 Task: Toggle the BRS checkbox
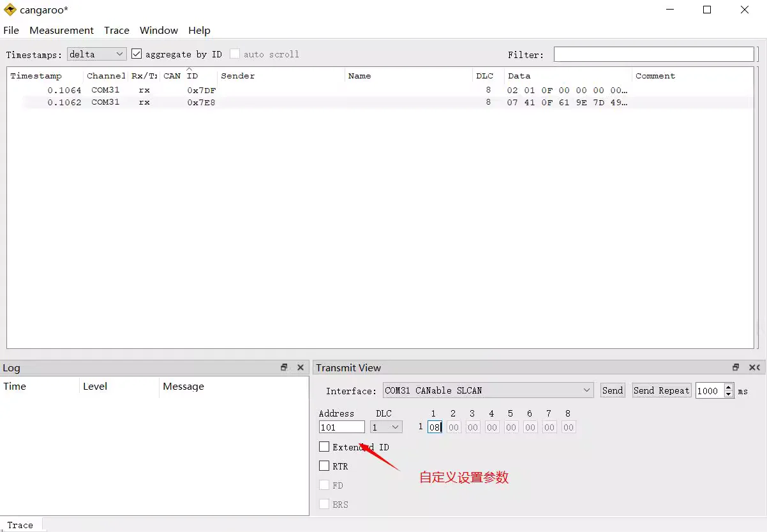(x=324, y=504)
